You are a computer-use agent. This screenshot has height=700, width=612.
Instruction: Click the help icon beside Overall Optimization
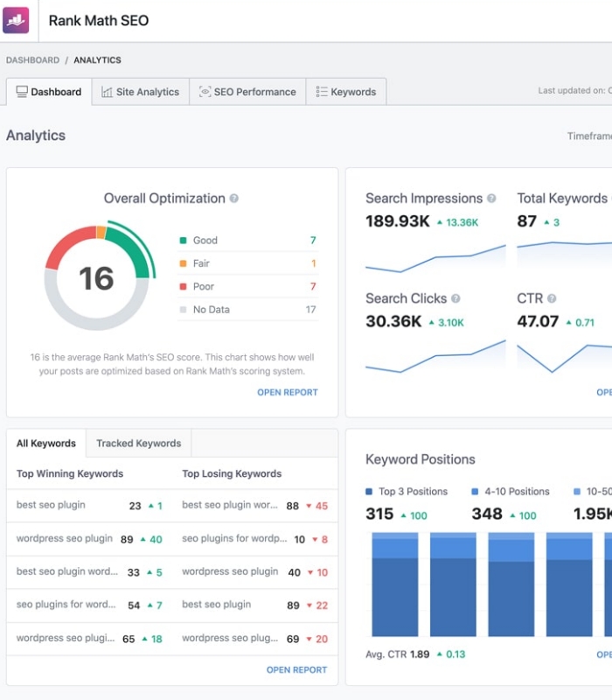[x=233, y=199]
